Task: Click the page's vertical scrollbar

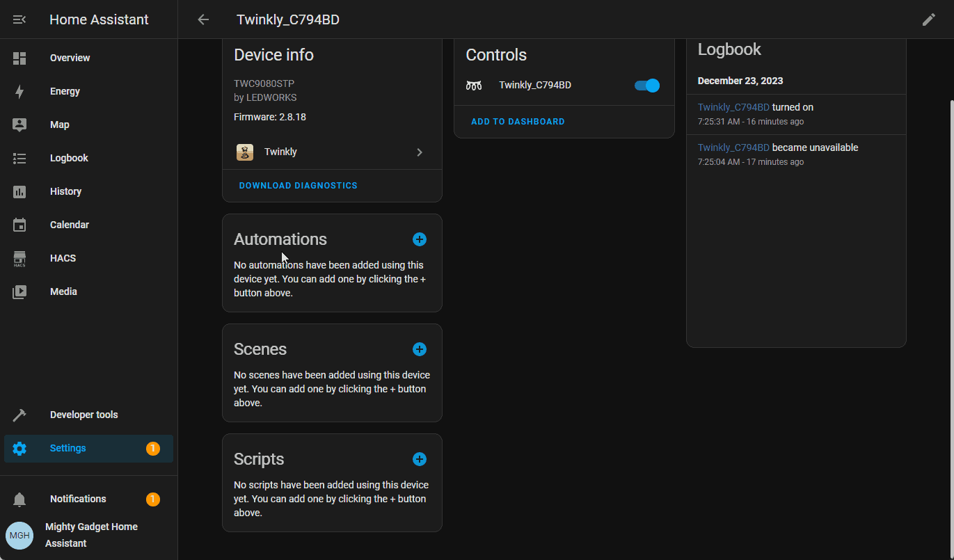Action: click(x=951, y=278)
